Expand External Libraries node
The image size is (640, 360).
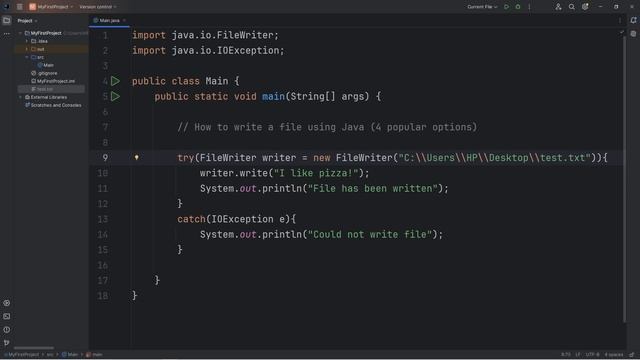[20, 97]
